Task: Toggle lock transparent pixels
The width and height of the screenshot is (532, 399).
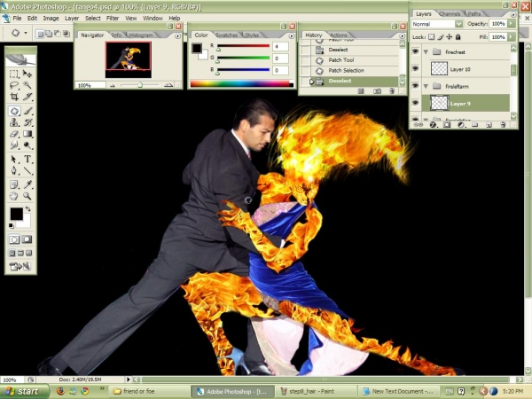Action: tap(431, 36)
